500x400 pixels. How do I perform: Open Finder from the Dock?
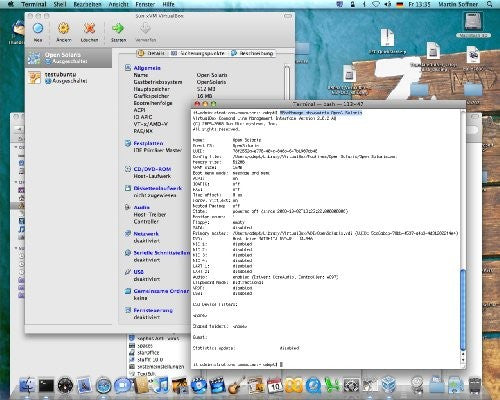coord(27,385)
